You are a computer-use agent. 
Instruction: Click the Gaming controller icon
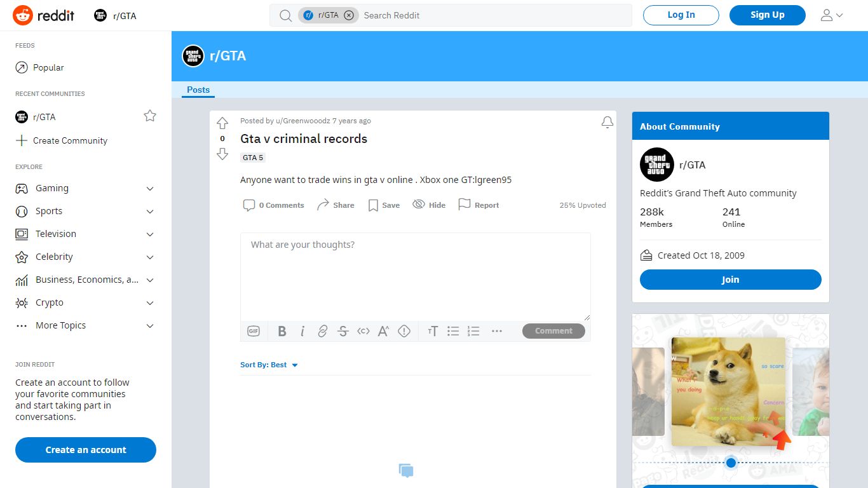click(x=22, y=189)
